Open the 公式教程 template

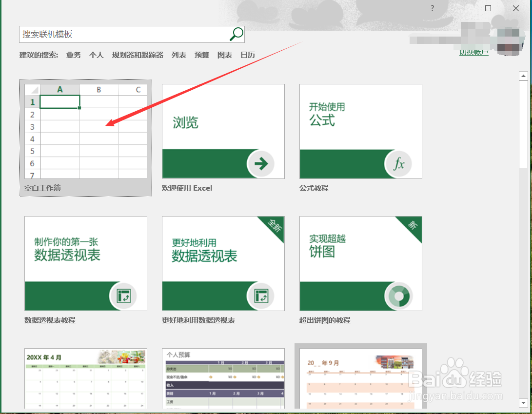point(361,131)
